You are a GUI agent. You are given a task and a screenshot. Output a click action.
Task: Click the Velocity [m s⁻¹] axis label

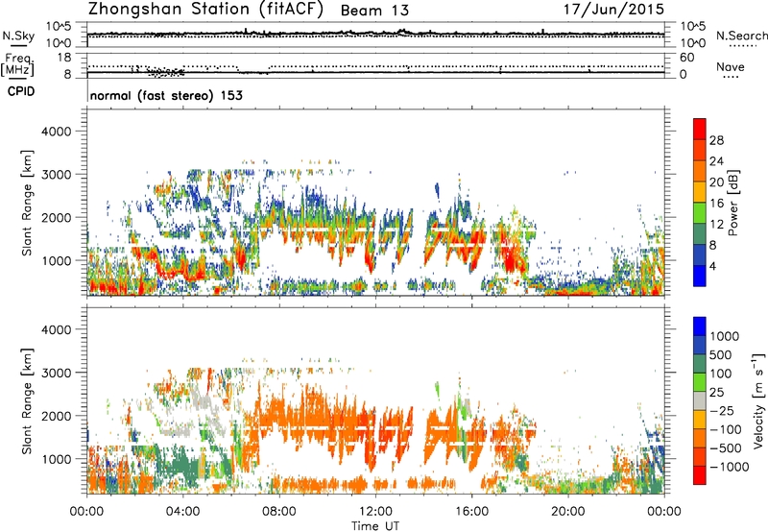(758, 400)
